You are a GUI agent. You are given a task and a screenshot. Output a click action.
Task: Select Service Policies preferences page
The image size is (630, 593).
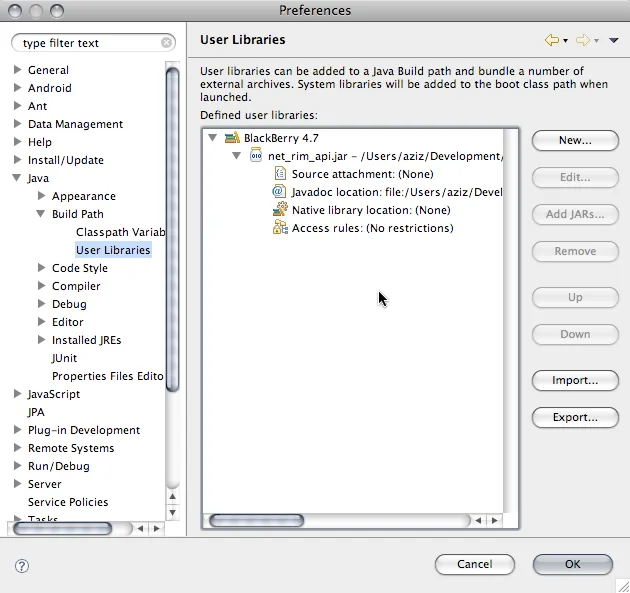[68, 502]
